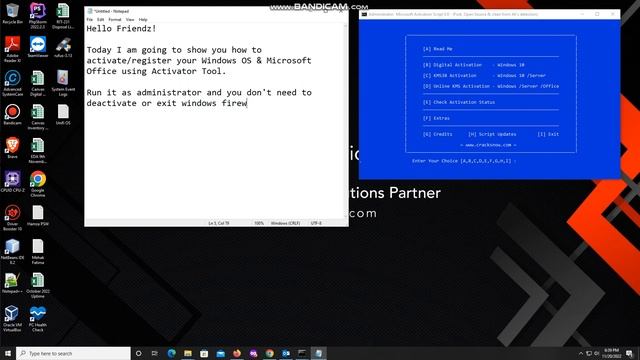Screen dimensions: 640x360
Task: Open Microsoft Edge from the taskbar
Action: [171, 353]
